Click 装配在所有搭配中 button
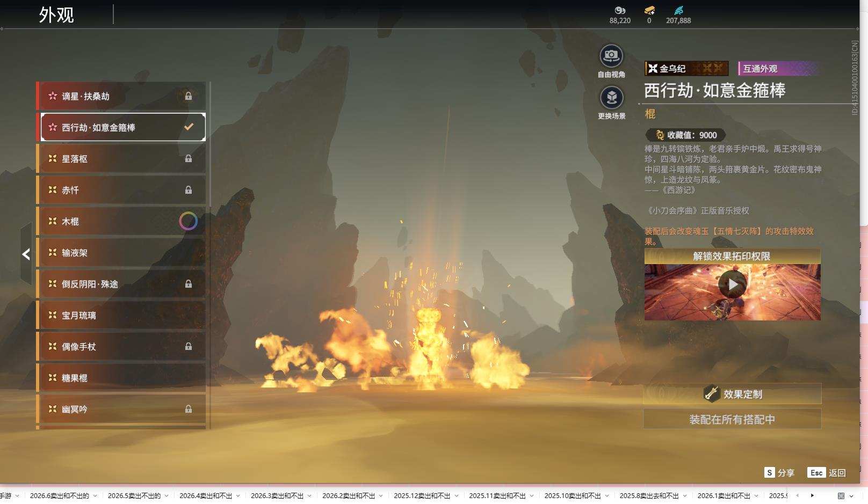 pos(733,419)
